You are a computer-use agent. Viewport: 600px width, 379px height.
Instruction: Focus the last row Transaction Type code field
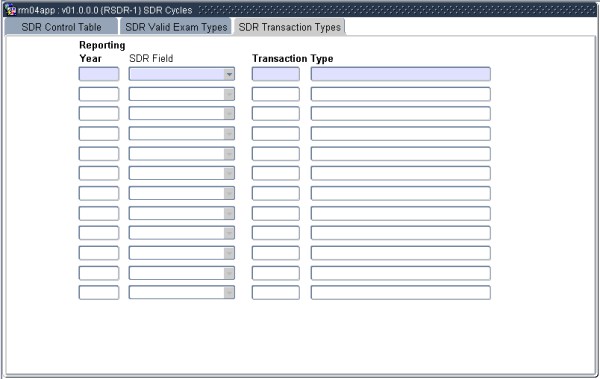pos(276,293)
